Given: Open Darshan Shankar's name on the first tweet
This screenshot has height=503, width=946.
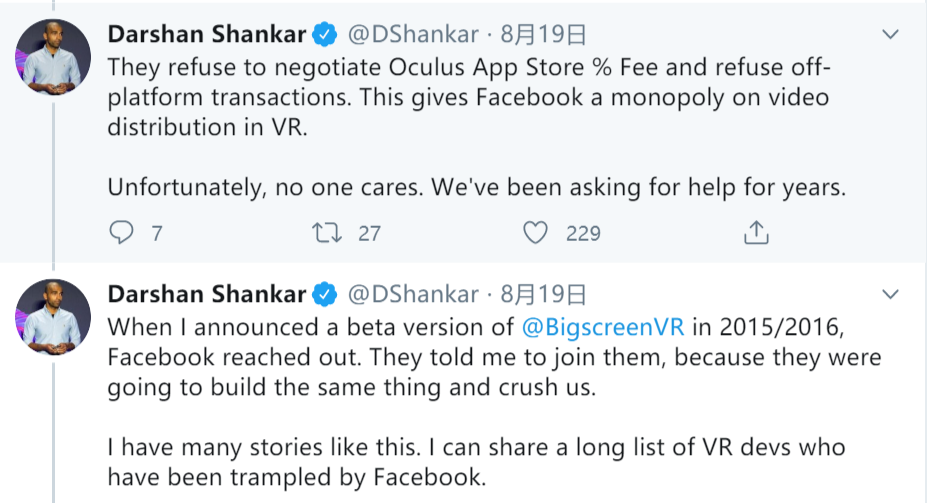Looking at the screenshot, I should click(206, 36).
